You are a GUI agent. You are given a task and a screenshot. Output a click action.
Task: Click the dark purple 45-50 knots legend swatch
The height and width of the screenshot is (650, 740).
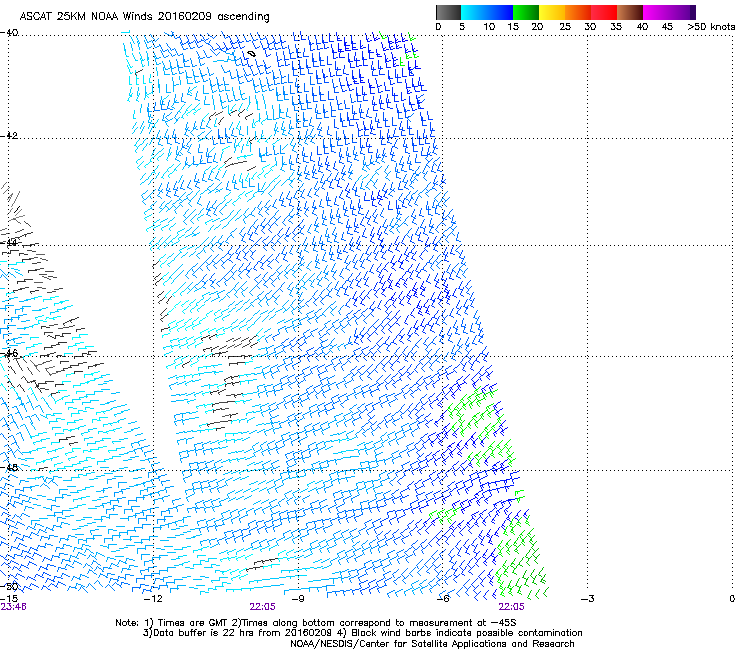pyautogui.click(x=682, y=12)
